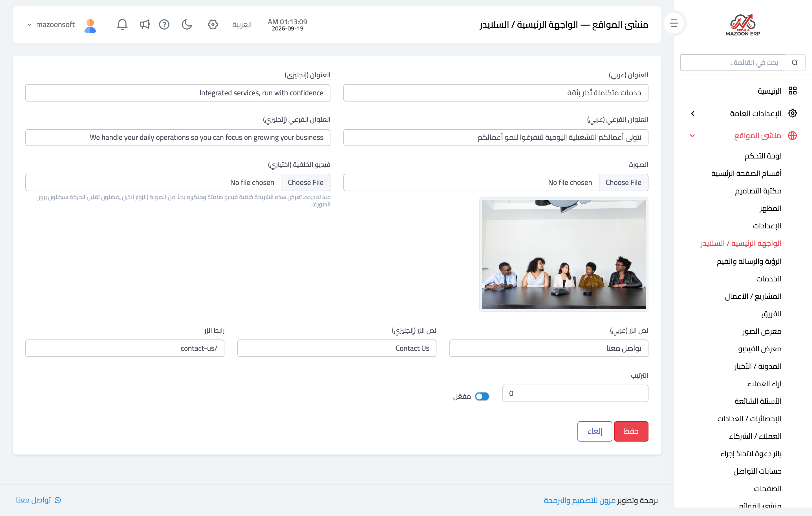Click the تواصل معنا footer link
812x516 pixels.
click(33, 500)
